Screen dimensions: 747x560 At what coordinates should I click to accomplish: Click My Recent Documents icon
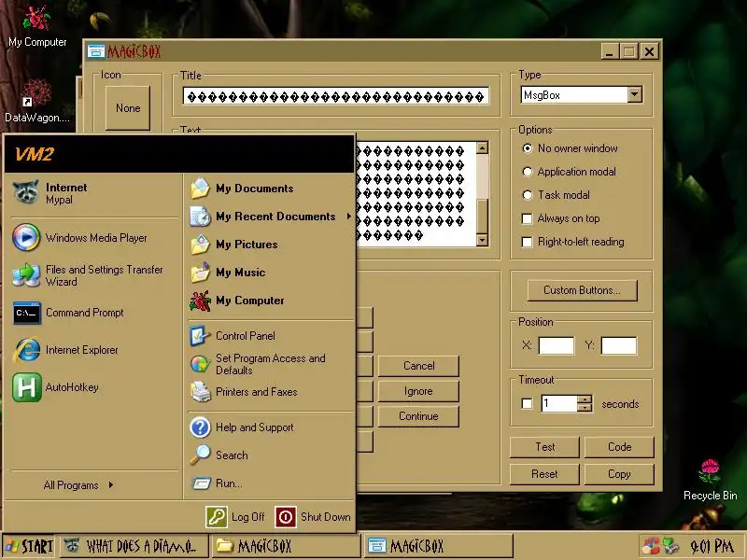200,217
